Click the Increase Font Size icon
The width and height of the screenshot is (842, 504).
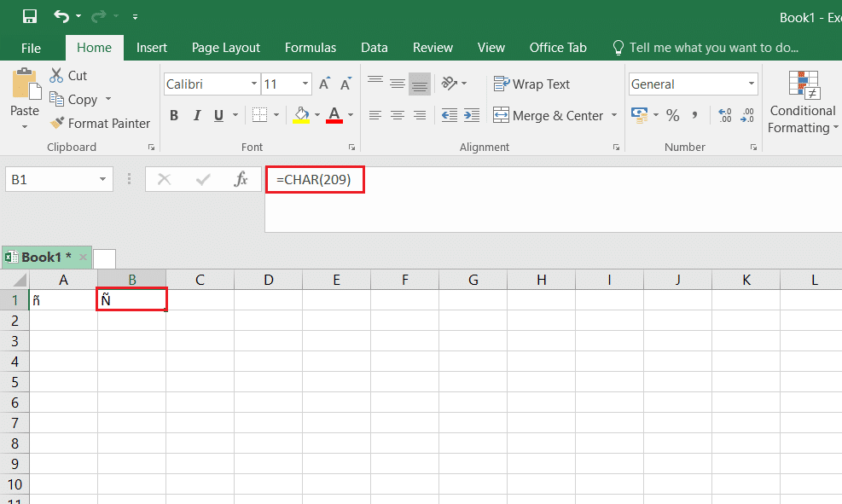(x=324, y=84)
